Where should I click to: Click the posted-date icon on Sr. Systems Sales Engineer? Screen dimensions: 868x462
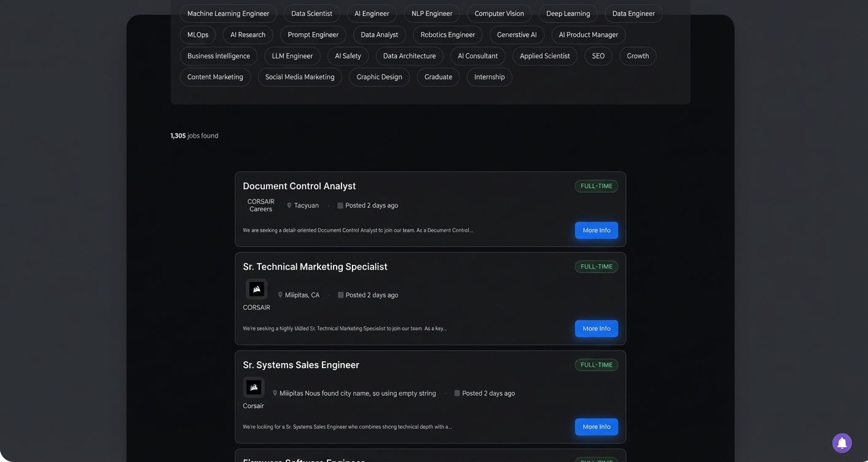(457, 393)
